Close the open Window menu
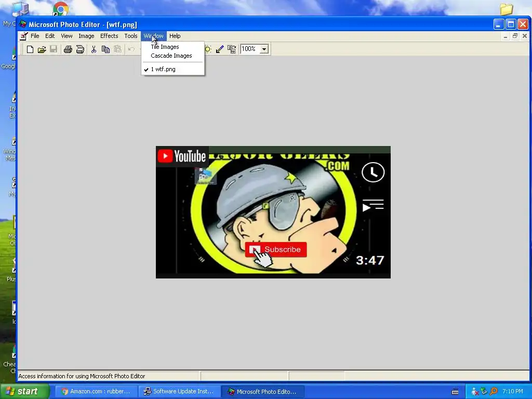Image resolution: width=532 pixels, height=399 pixels. click(x=154, y=36)
